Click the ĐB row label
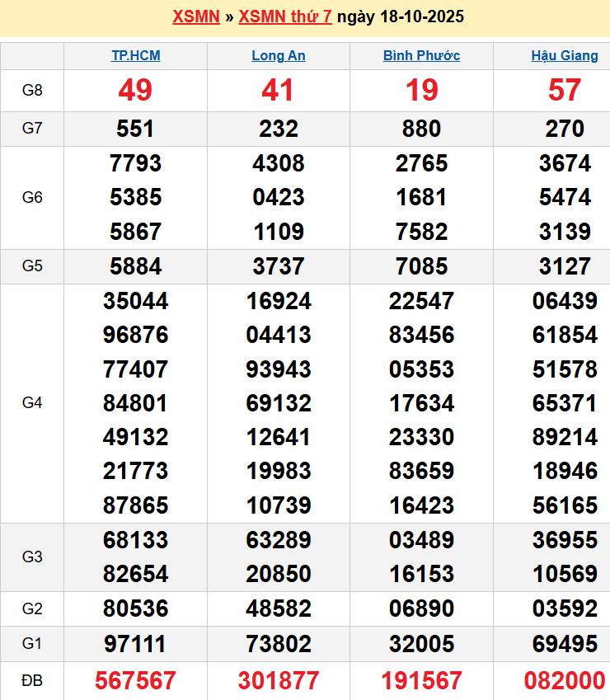 click(x=32, y=680)
